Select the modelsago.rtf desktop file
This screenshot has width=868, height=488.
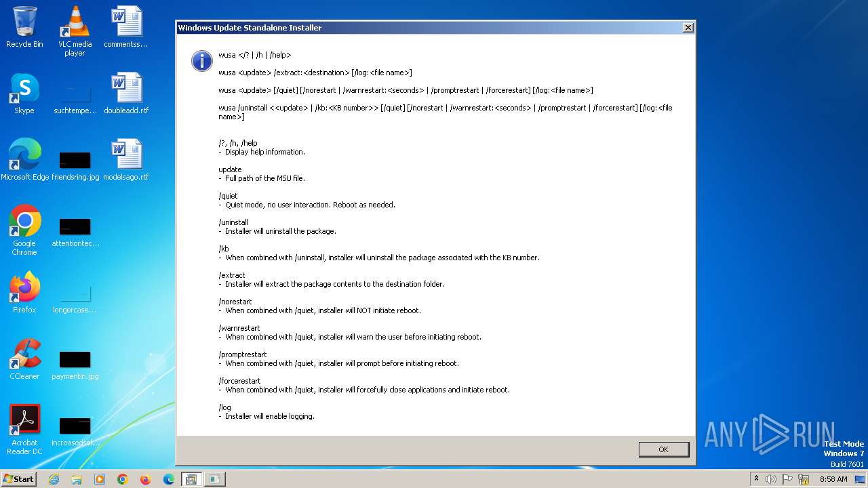pos(126,160)
